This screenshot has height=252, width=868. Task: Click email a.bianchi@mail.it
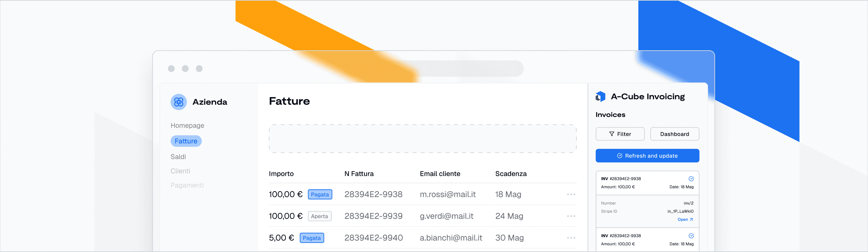point(451,238)
